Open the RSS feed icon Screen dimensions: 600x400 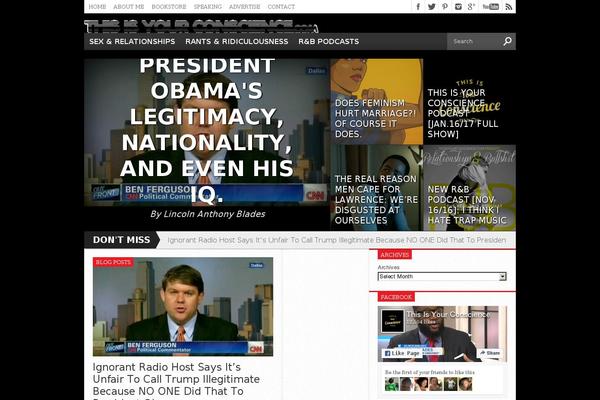(509, 7)
